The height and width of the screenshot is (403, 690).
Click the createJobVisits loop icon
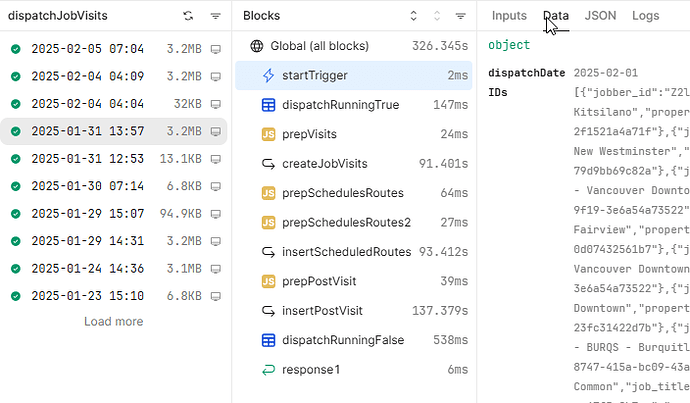tap(268, 164)
